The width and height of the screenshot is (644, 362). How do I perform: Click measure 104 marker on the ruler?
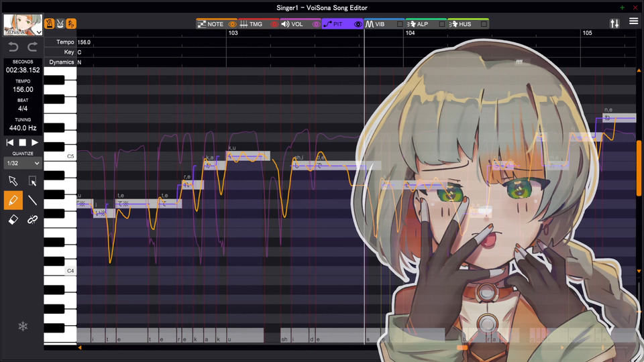[x=410, y=33]
